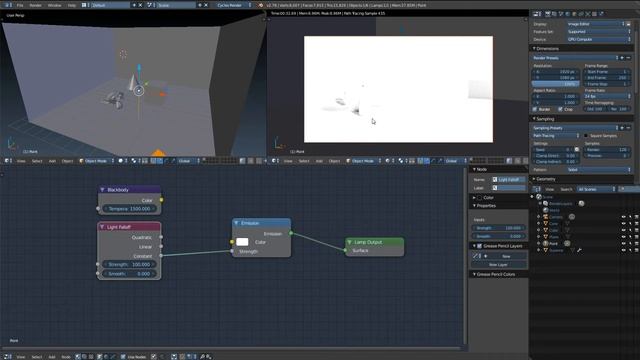The width and height of the screenshot is (640, 360).
Task: Click the left viewport shading mode icon
Action: coord(122,161)
